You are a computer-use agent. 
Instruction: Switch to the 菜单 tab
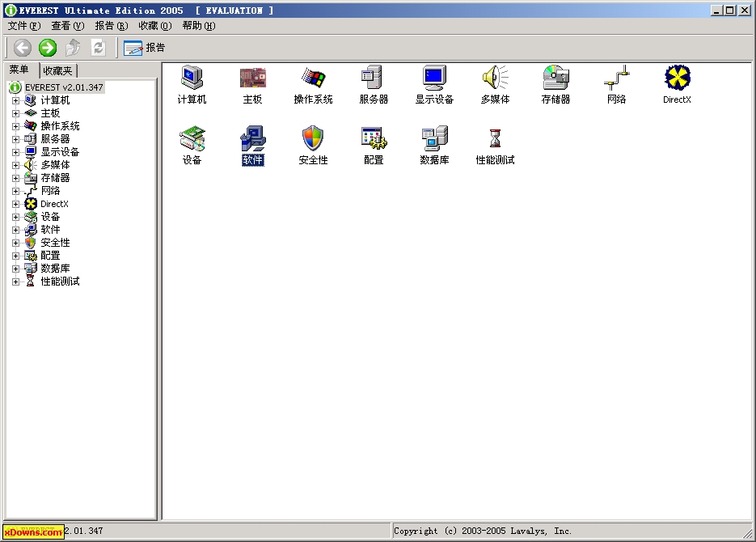(19, 70)
